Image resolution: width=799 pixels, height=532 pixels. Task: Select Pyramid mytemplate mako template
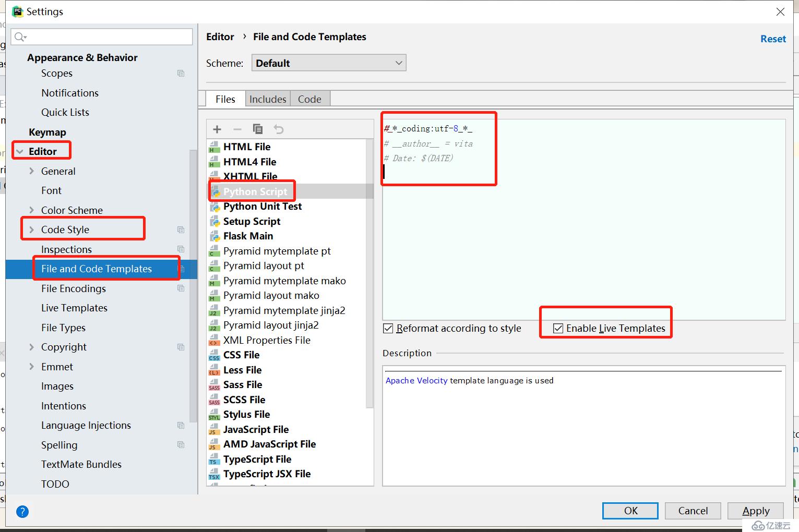(290, 281)
